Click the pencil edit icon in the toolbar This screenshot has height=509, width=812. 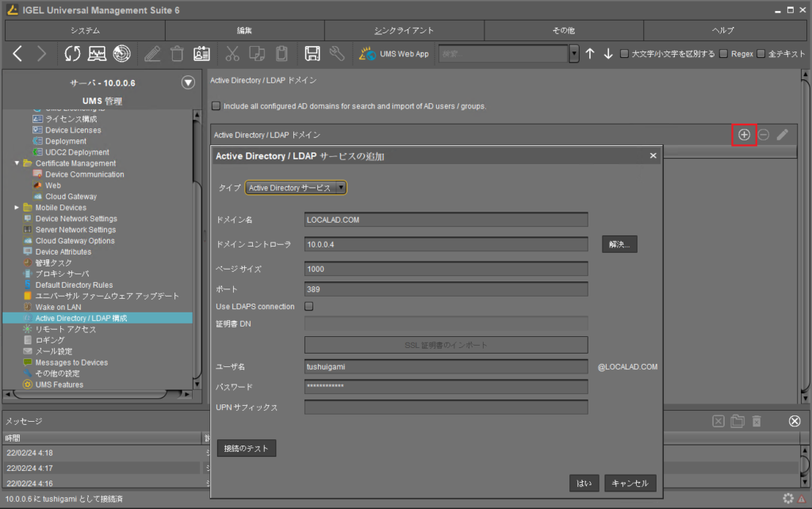click(152, 53)
